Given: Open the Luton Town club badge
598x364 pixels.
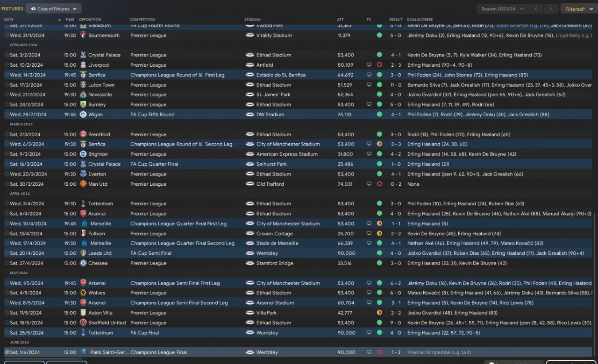Looking at the screenshot, I should coord(83,85).
